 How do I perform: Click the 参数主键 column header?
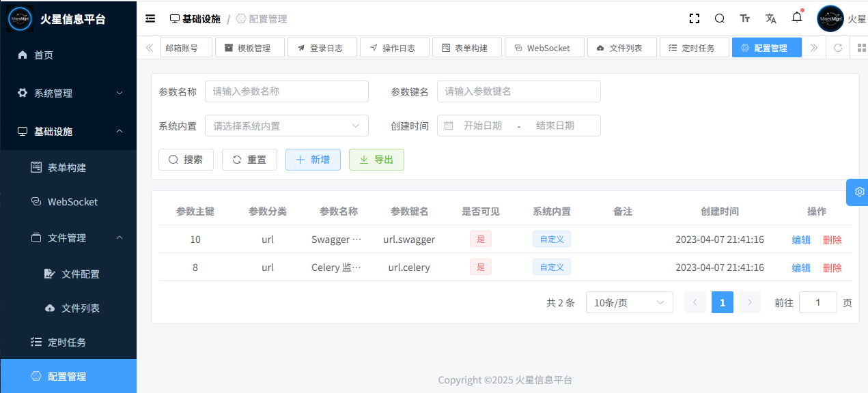tap(195, 212)
